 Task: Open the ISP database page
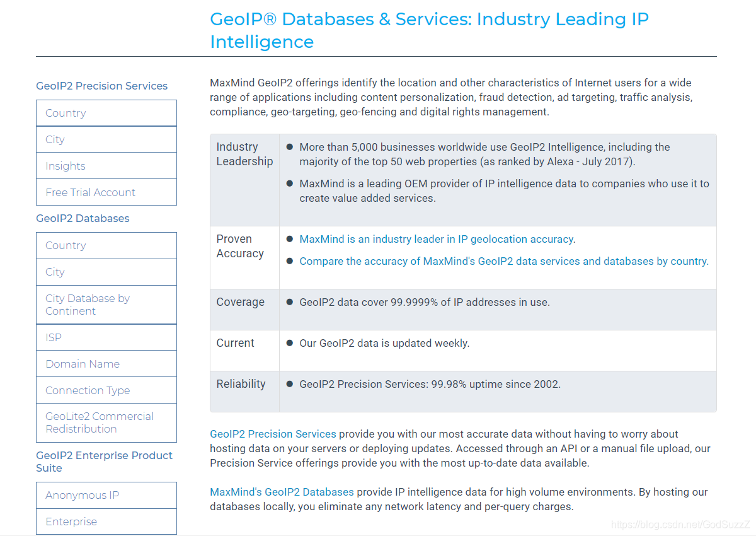pyautogui.click(x=106, y=337)
